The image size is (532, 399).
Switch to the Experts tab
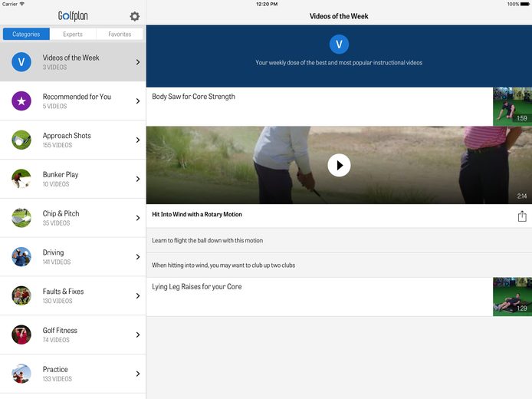[73, 34]
